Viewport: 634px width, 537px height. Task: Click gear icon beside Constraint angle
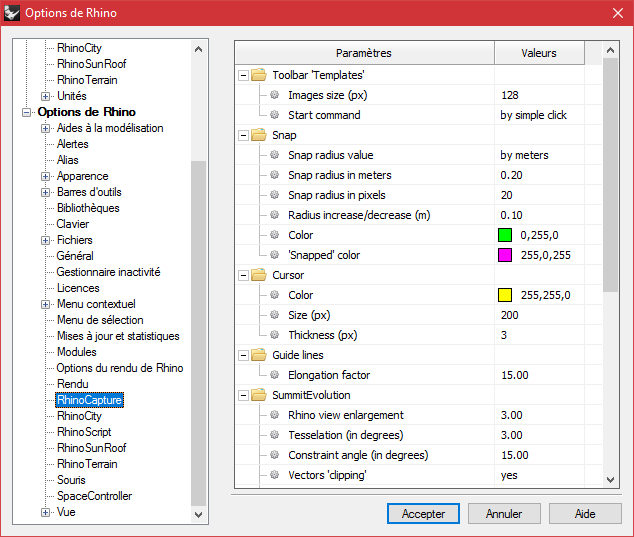click(275, 455)
